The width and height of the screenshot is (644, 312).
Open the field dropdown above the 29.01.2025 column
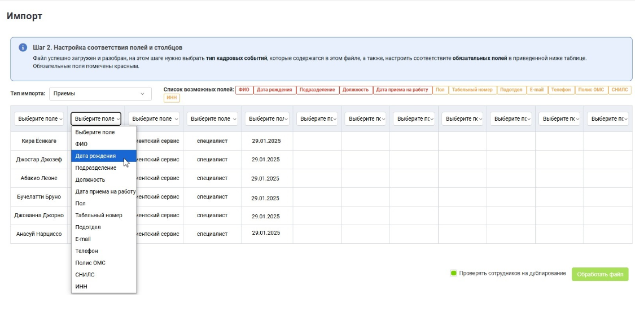(x=267, y=118)
